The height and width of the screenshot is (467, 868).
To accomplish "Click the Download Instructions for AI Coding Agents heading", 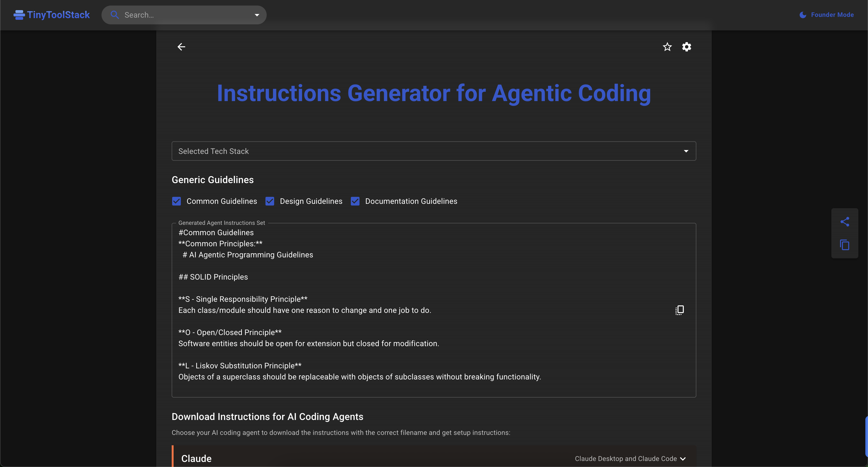I will (x=268, y=417).
